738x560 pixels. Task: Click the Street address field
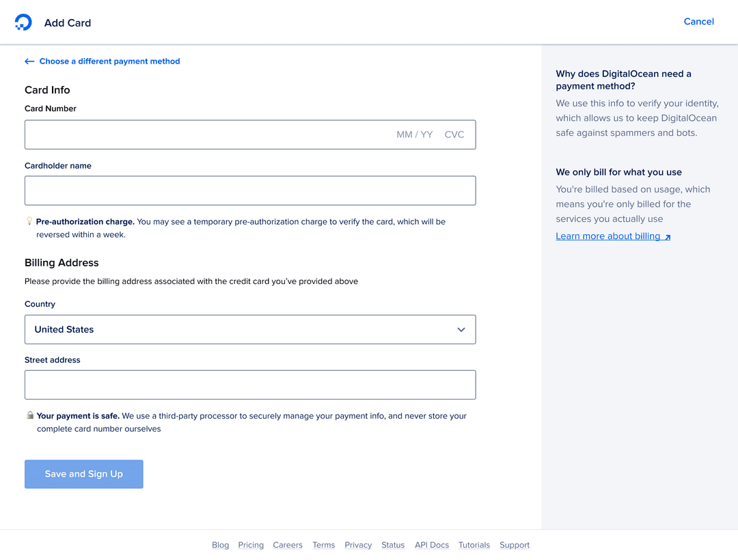point(250,384)
